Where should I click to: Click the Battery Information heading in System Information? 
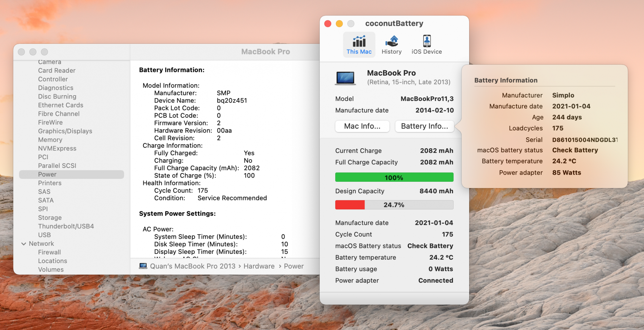[172, 70]
